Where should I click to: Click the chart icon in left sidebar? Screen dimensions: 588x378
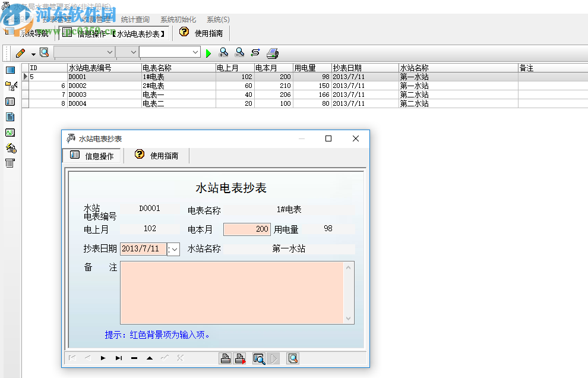click(x=10, y=133)
